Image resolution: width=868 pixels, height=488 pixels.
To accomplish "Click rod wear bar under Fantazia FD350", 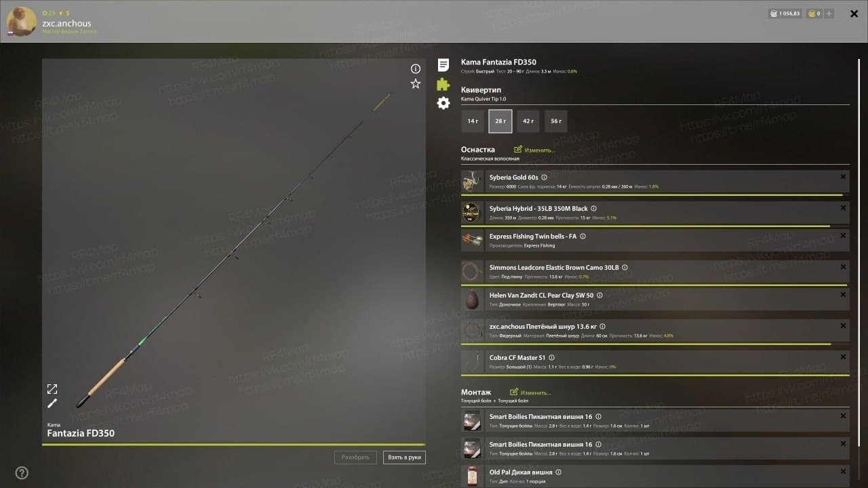I will click(234, 445).
